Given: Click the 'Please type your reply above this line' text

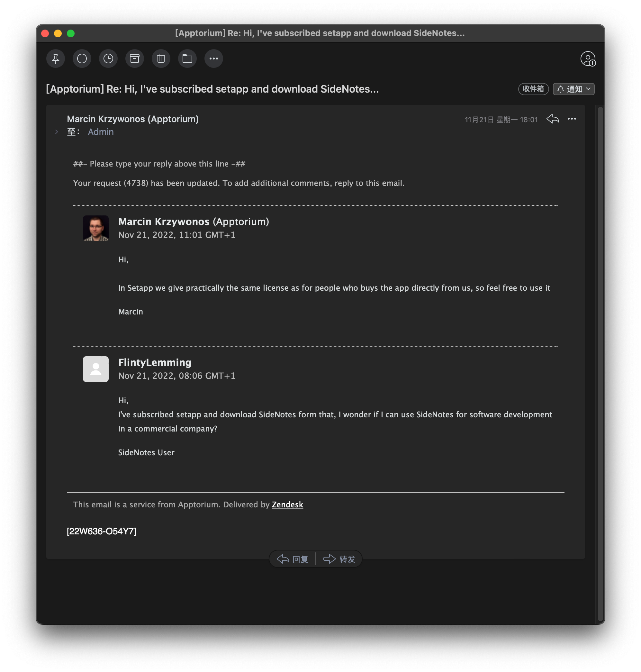Looking at the screenshot, I should click(x=159, y=164).
